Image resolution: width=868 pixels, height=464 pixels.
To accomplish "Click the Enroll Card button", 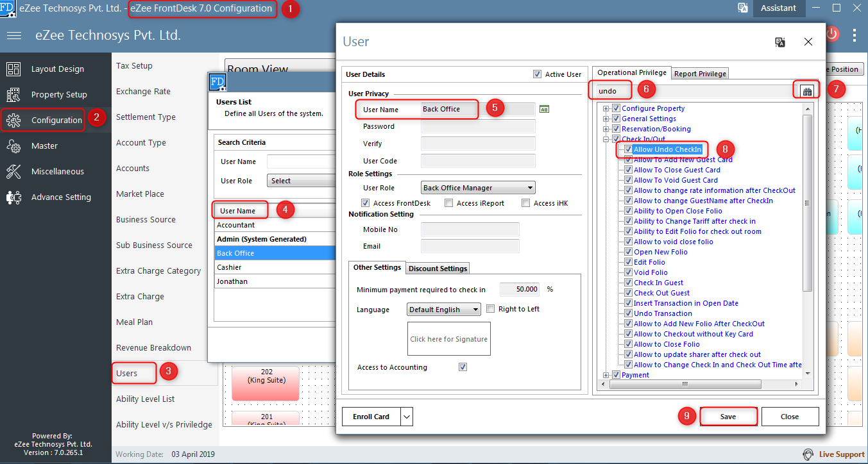I will pyautogui.click(x=371, y=417).
